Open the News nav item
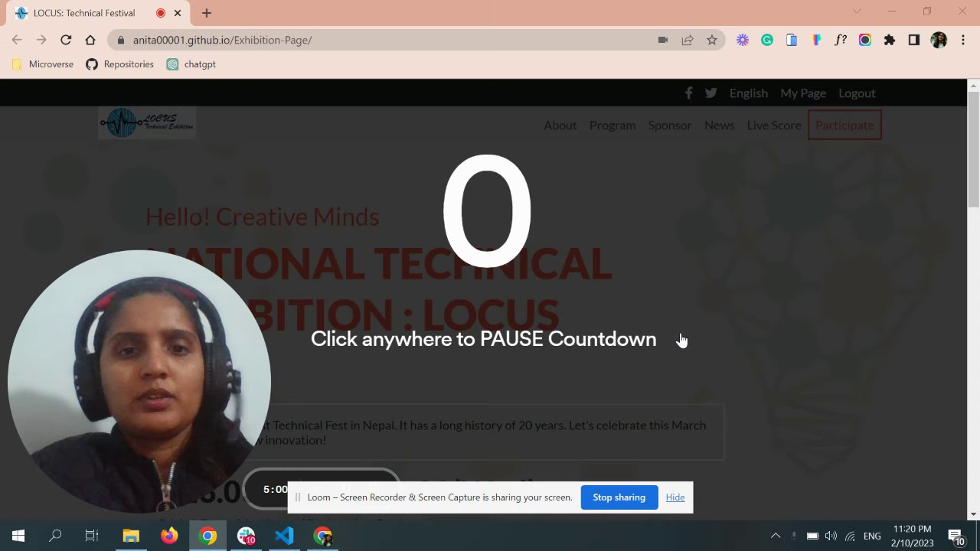Viewport: 980px width, 551px height. coord(719,125)
